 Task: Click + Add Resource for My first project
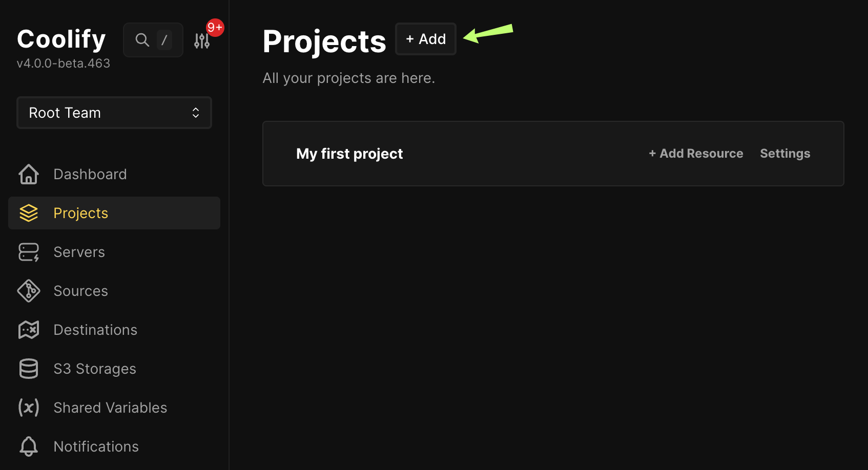point(696,154)
